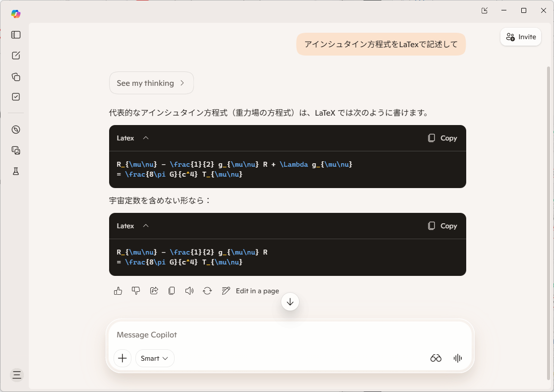Open the Labs flask icon
554x392 pixels.
[16, 171]
